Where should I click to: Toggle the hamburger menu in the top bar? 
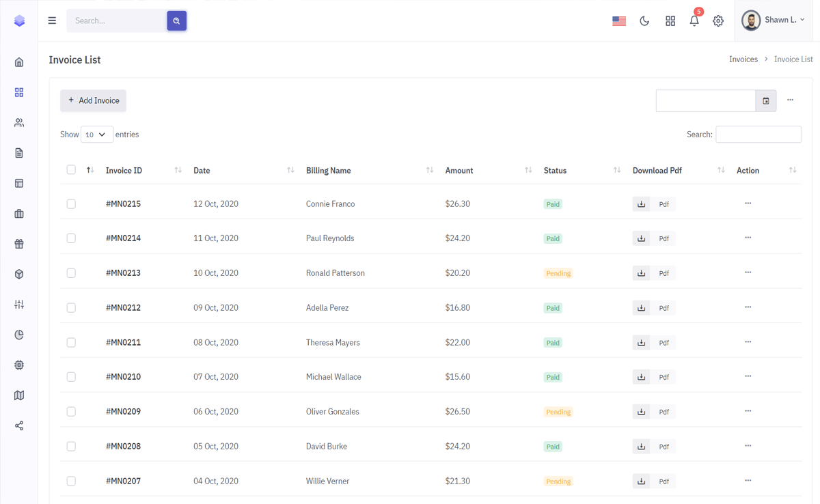point(52,20)
